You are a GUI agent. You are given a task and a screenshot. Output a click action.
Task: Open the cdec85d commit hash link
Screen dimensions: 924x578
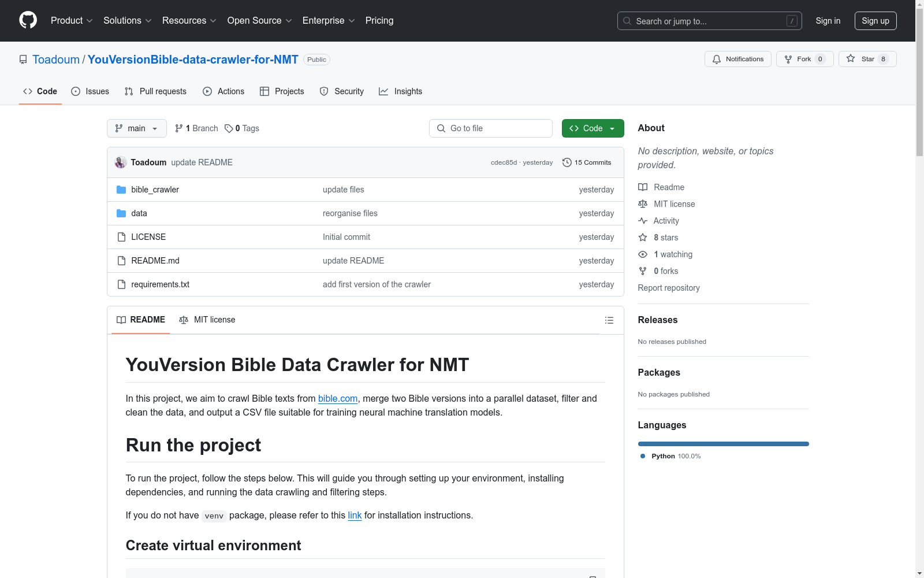(x=504, y=162)
